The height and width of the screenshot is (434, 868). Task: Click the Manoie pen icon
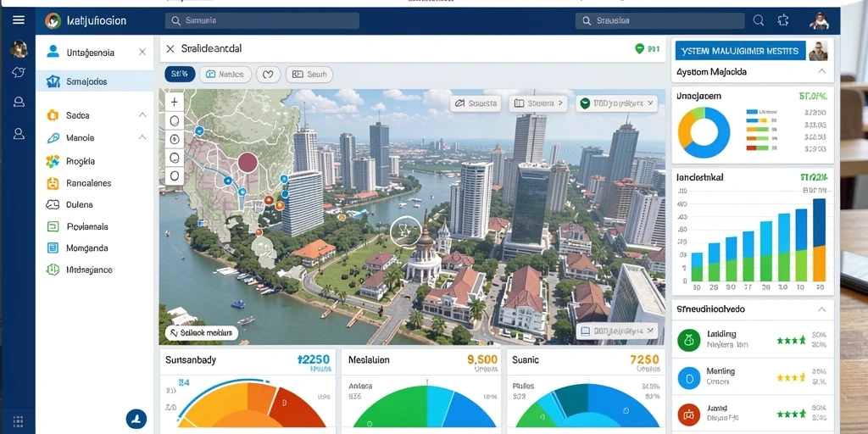(x=53, y=138)
